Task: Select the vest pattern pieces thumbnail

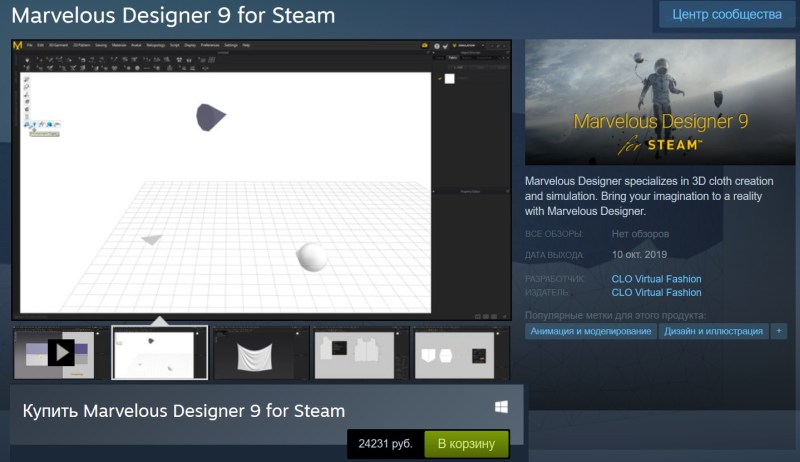Action: (x=361, y=353)
